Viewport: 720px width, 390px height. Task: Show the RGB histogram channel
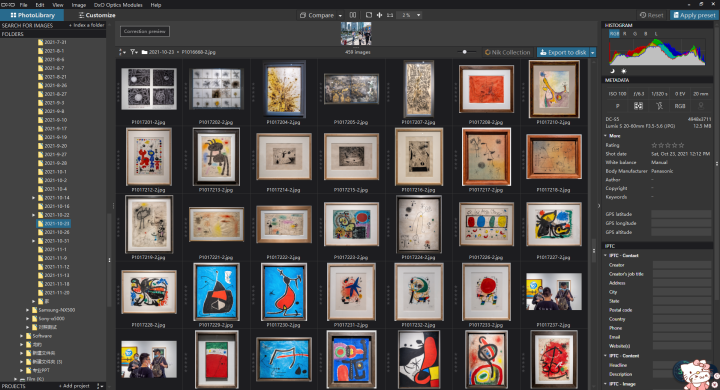[614, 34]
